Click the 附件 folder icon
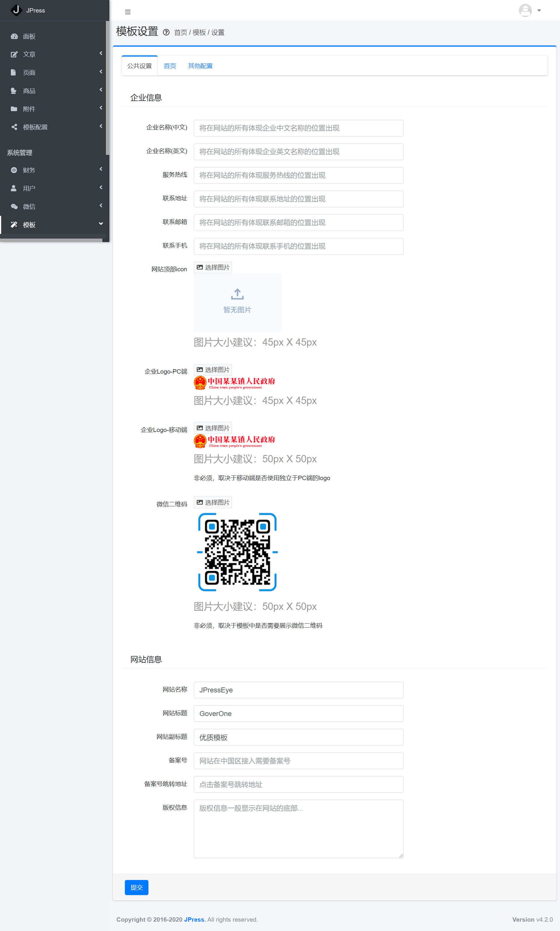Image resolution: width=560 pixels, height=931 pixels. (14, 109)
